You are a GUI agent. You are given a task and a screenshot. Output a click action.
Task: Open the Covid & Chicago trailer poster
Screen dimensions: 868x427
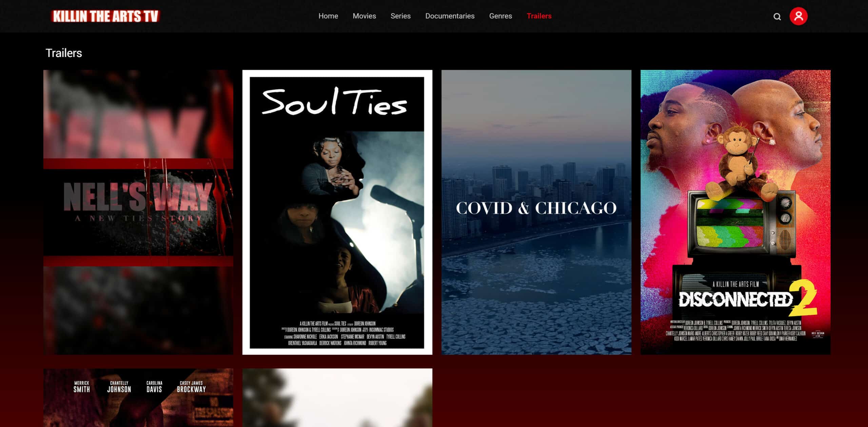click(x=536, y=212)
